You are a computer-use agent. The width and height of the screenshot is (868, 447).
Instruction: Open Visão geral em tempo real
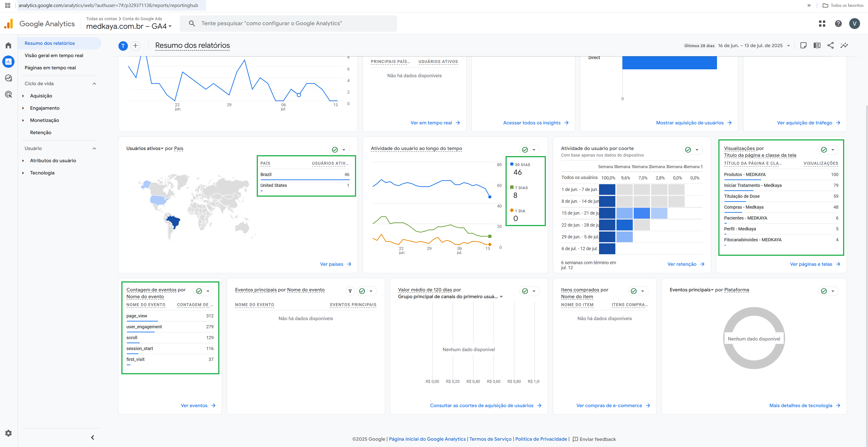coord(54,56)
